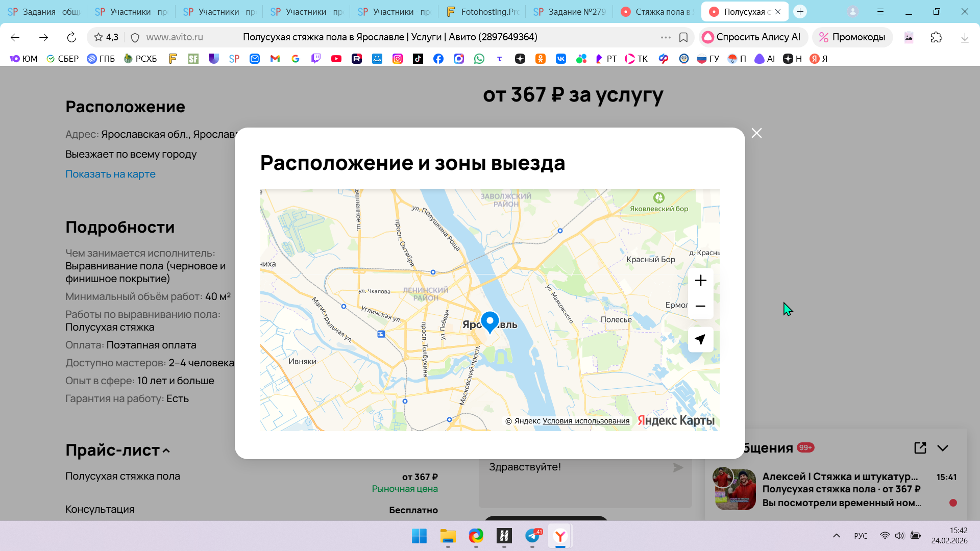Open Telegram from the Windows taskbar
This screenshot has height=551, width=980.
(532, 536)
